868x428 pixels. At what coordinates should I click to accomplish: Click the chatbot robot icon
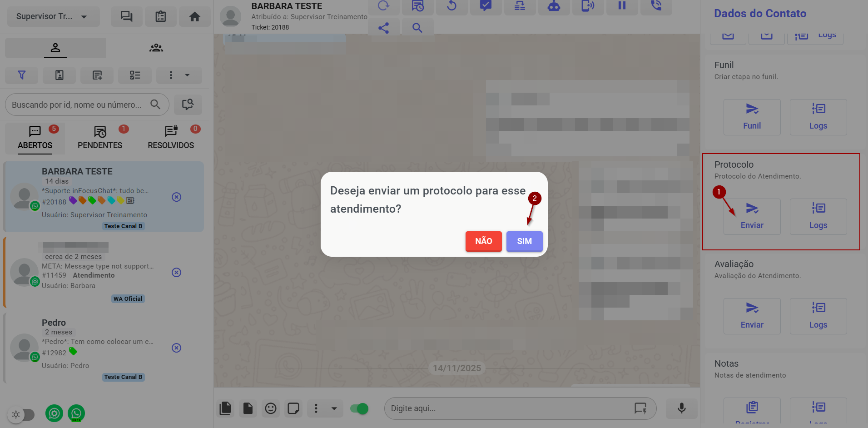554,6
